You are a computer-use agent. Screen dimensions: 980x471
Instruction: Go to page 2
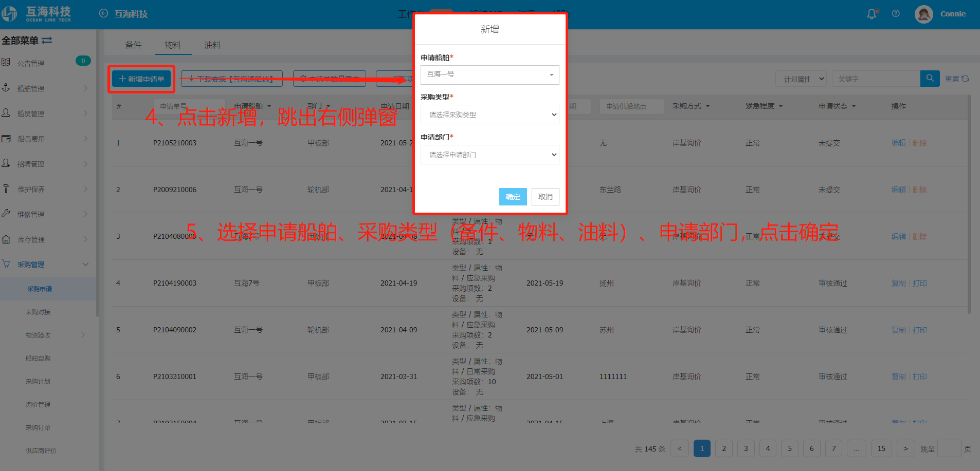point(724,448)
